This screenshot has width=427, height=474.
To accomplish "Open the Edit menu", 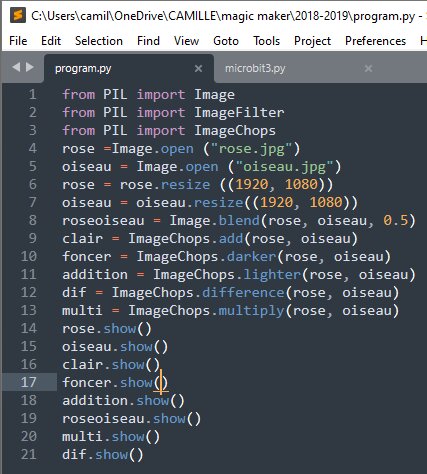I will point(51,41).
